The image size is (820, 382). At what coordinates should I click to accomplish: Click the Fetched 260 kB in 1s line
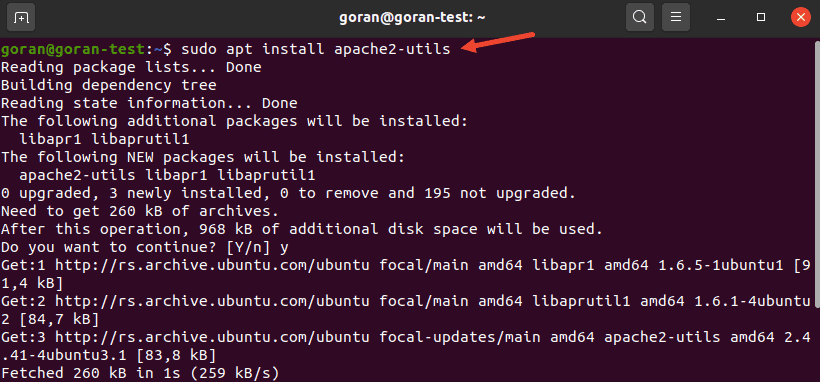pos(140,373)
